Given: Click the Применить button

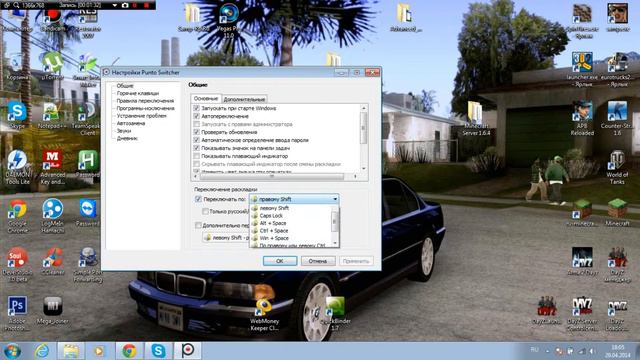Looking at the screenshot, I should [356, 261].
